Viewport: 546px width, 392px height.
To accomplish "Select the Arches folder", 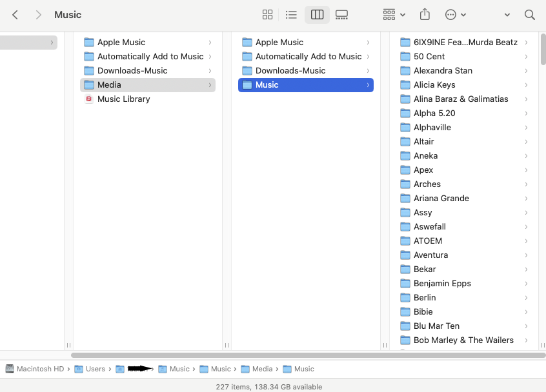I will [x=464, y=184].
